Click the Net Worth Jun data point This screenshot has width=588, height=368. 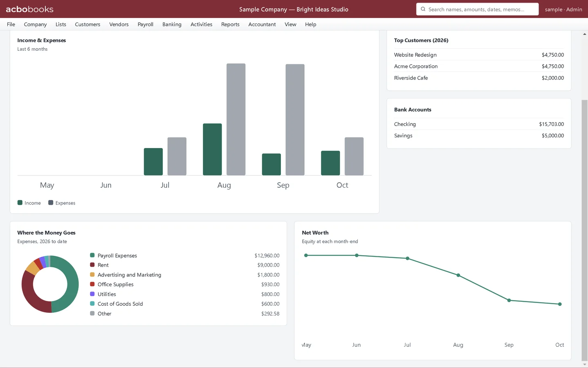point(356,255)
